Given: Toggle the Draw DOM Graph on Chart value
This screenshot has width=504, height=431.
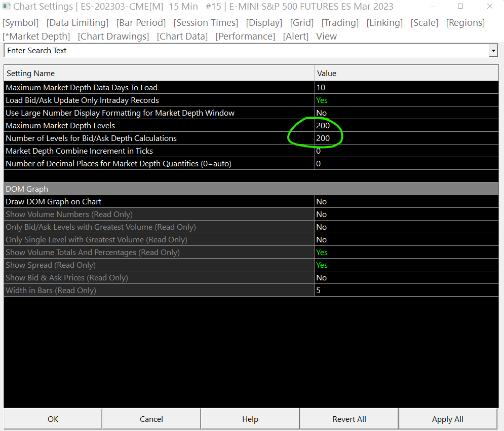Looking at the screenshot, I should pyautogui.click(x=407, y=201).
